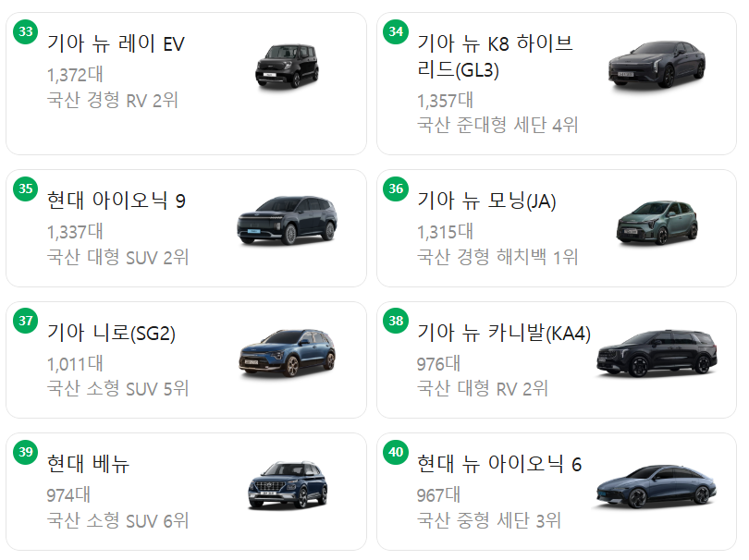Click the 기아 뉴 레이 EV car photo
Image resolution: width=749 pixels, height=560 pixels.
pos(289,63)
